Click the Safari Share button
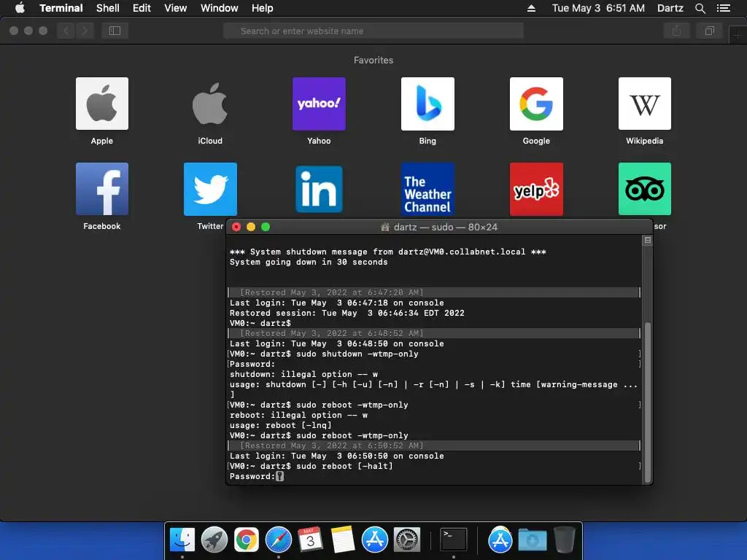The width and height of the screenshot is (747, 560). 676,31
